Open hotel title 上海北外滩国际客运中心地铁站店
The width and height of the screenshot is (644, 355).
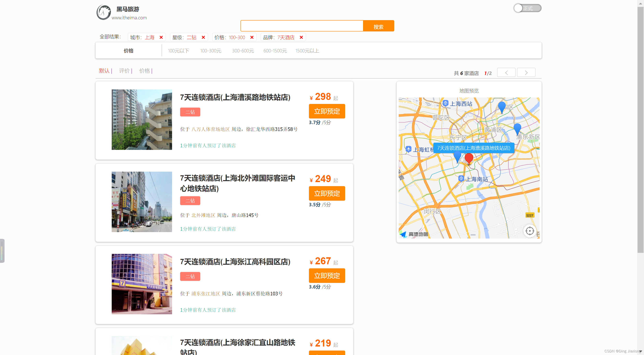(x=237, y=183)
